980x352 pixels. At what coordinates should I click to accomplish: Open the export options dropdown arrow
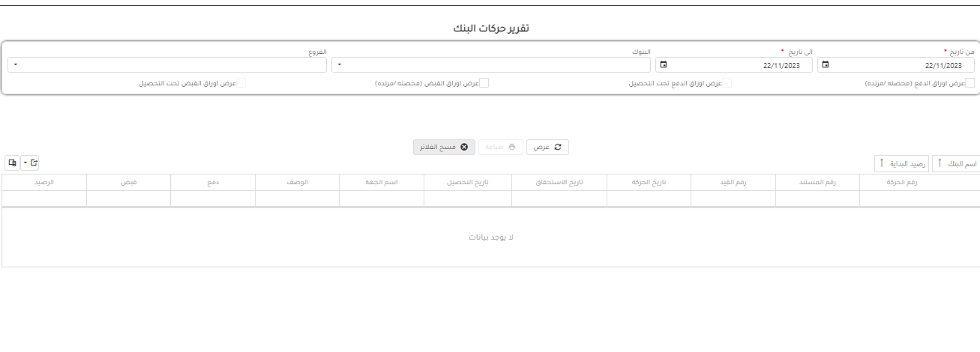(25, 162)
